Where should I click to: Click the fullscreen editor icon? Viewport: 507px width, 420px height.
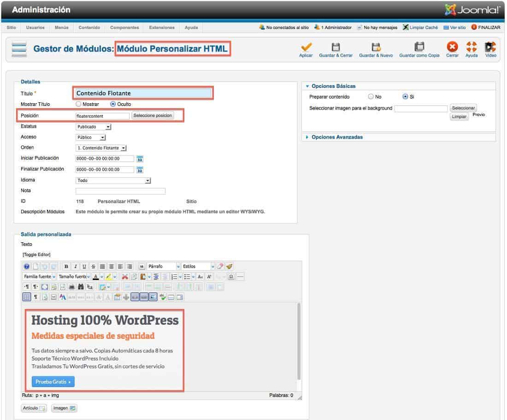[x=45, y=287]
